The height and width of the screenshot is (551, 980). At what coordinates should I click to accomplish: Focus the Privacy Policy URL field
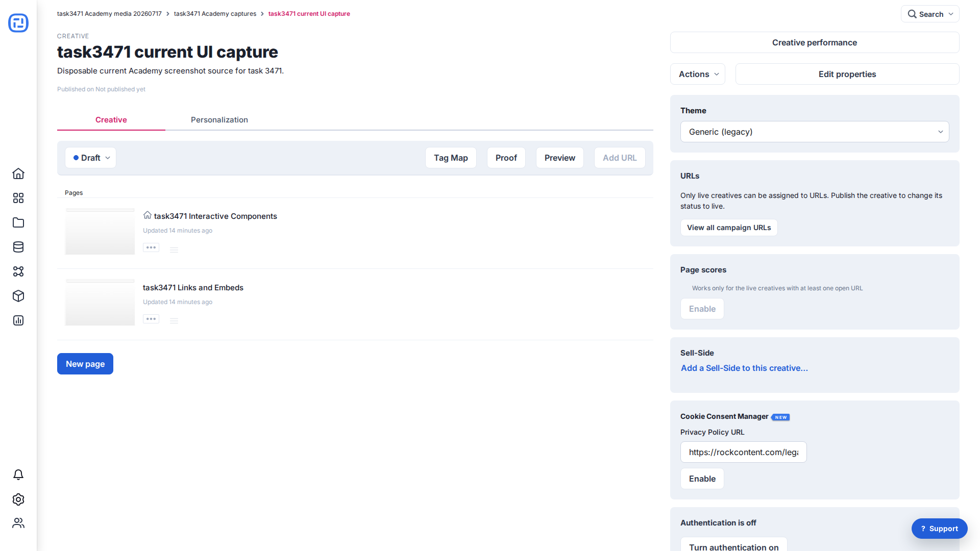[744, 453]
